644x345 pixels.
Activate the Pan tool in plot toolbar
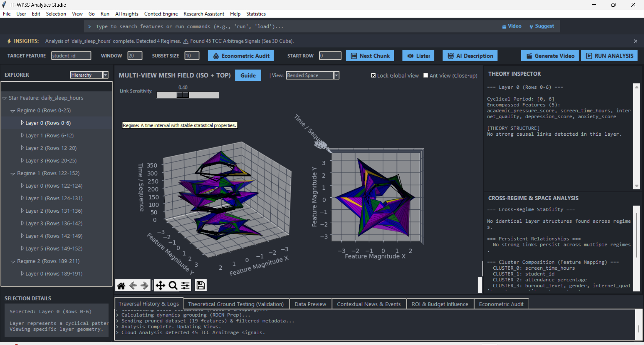pos(160,285)
